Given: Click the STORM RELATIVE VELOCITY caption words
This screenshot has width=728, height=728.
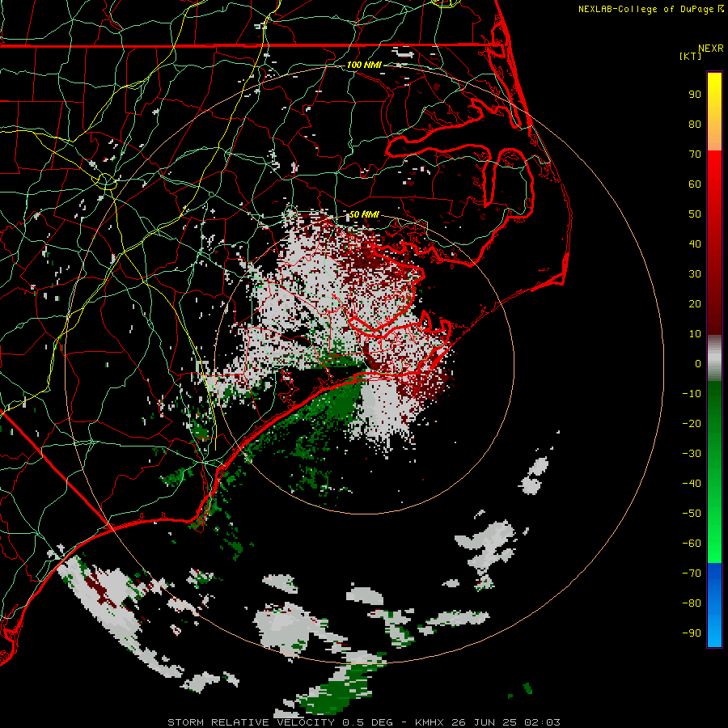Looking at the screenshot, I should (x=251, y=722).
